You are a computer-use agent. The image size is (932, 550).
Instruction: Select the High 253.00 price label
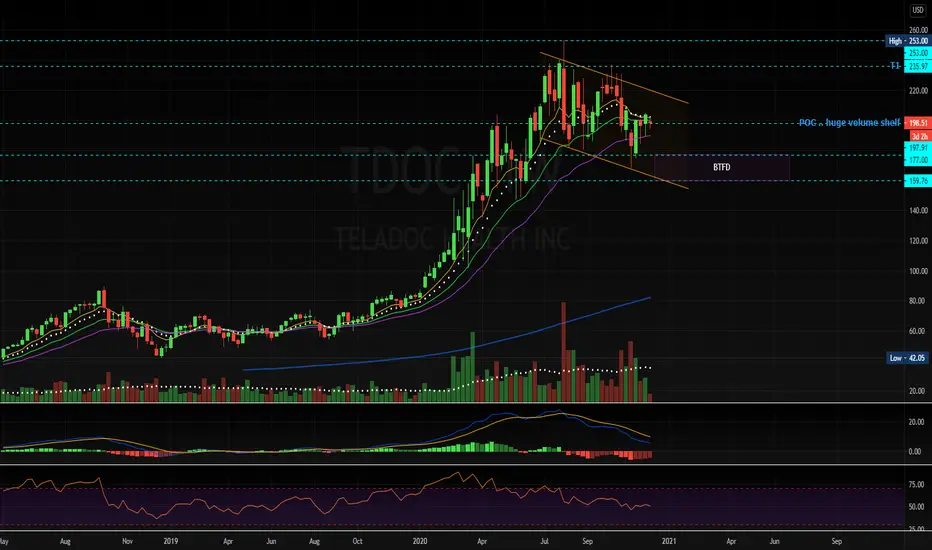coord(907,41)
